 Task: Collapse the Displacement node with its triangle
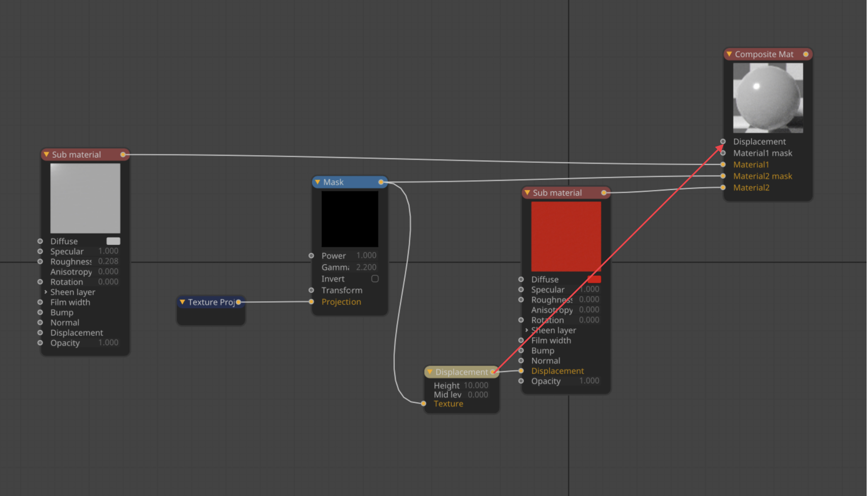[x=430, y=372]
